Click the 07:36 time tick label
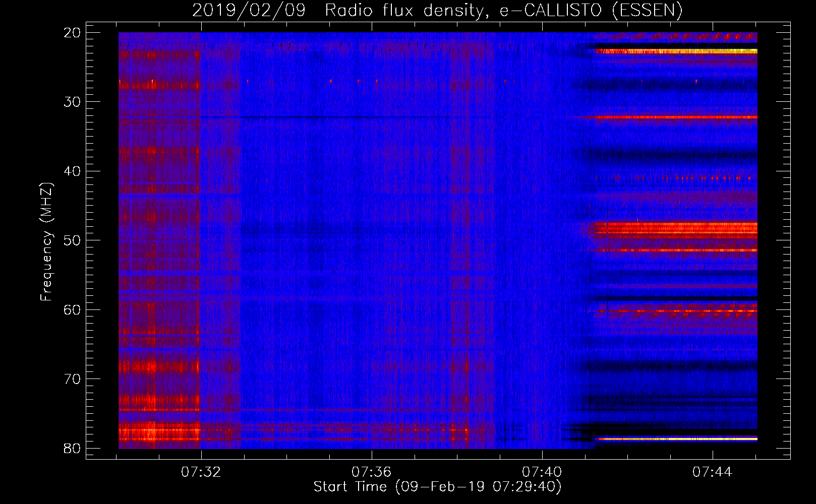This screenshot has height=504, width=816. (371, 472)
